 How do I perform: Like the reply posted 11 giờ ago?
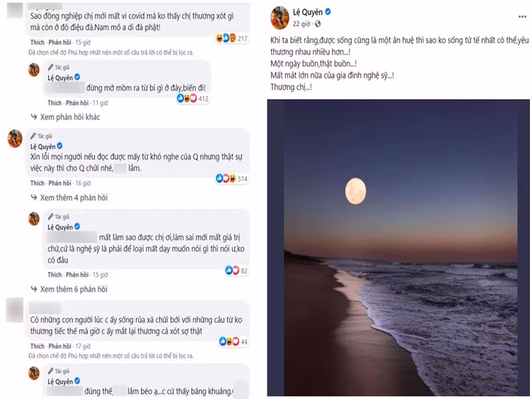[x=55, y=104]
